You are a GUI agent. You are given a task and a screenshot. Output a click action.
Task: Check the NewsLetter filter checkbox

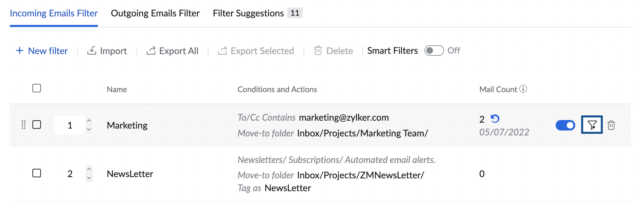coord(37,173)
